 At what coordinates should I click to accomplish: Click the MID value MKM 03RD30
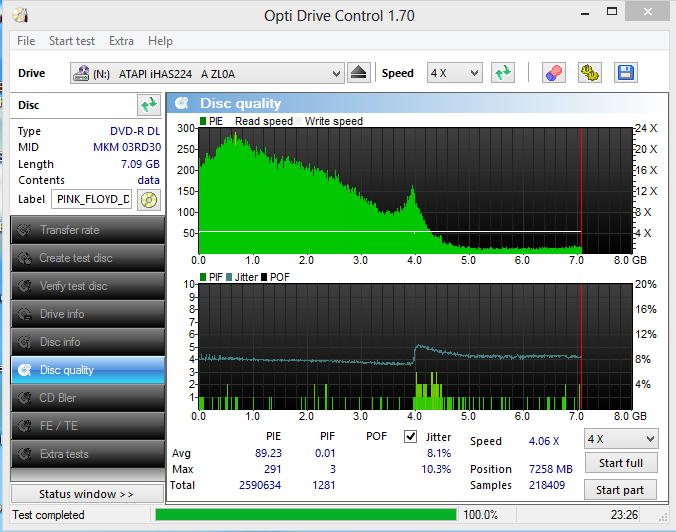[x=127, y=147]
